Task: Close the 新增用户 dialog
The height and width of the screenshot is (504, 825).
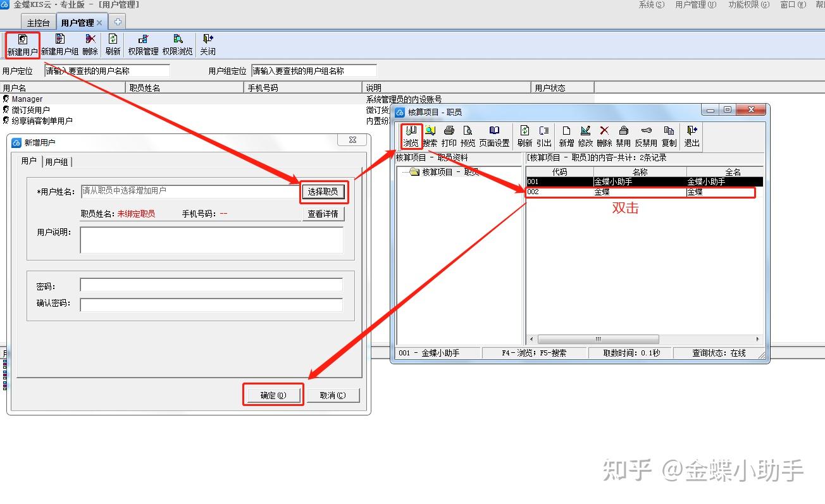Action: [x=352, y=140]
